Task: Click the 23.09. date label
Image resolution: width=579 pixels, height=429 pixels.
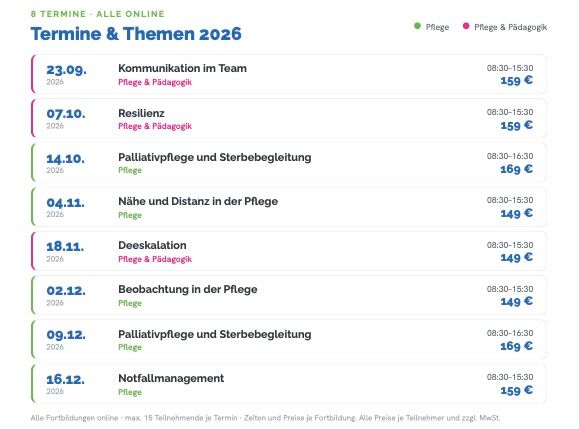Action: [x=66, y=69]
